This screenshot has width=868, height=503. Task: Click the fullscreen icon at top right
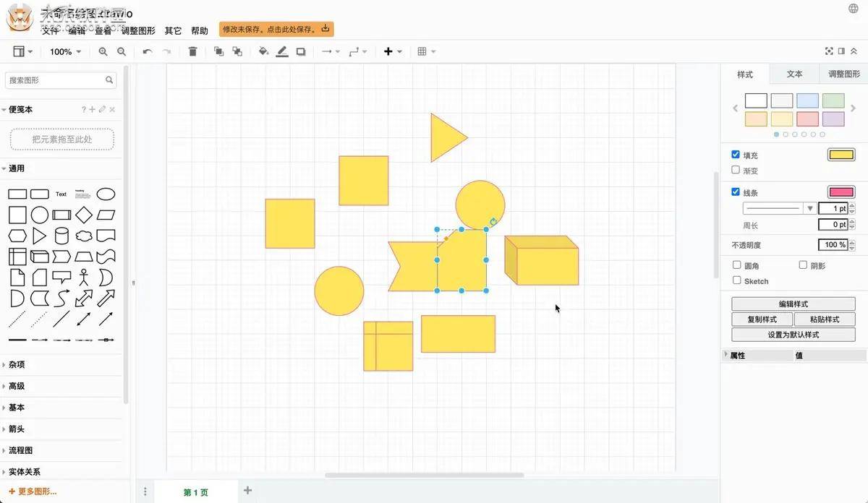point(828,51)
